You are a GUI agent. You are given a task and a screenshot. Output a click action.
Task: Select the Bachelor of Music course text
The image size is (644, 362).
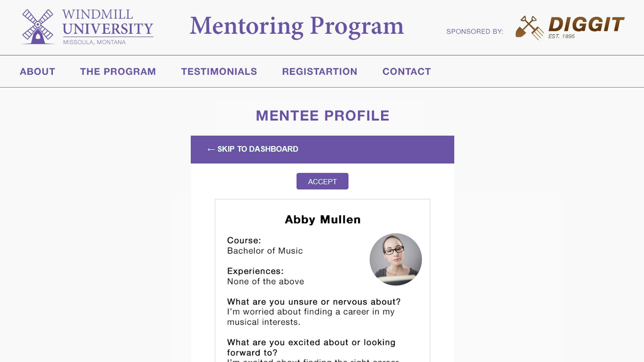pos(265,251)
